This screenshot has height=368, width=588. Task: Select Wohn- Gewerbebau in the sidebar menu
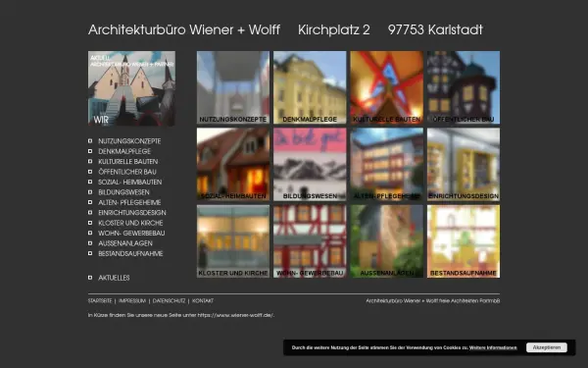(x=131, y=234)
